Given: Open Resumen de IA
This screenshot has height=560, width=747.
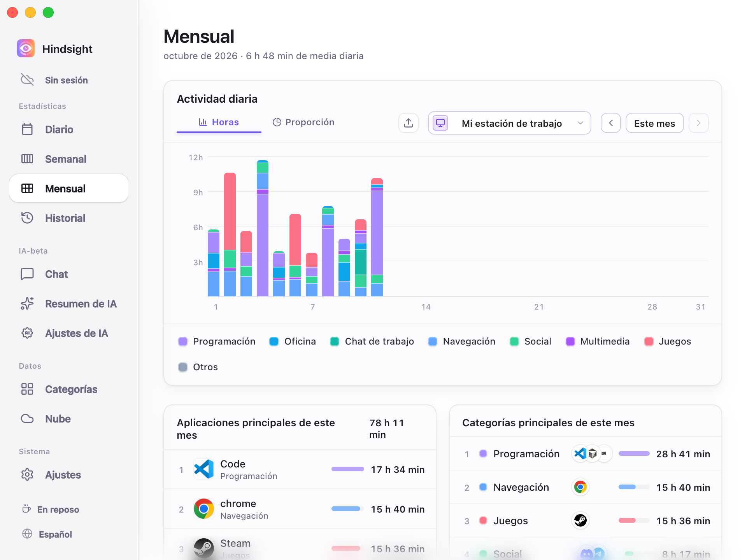Looking at the screenshot, I should (x=69, y=304).
